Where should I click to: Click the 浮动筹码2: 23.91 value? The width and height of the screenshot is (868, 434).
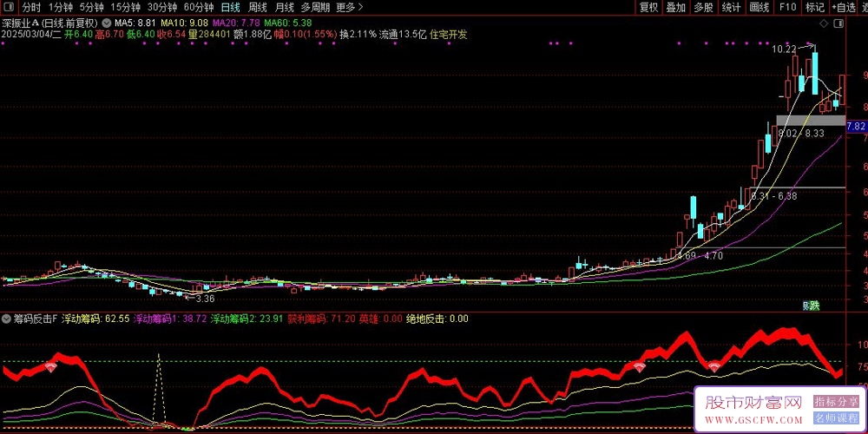247,319
